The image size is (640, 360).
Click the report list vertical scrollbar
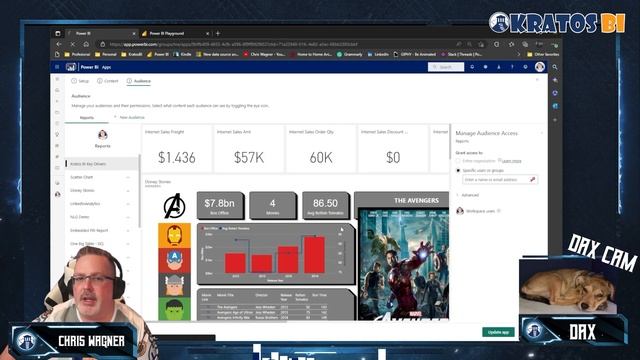coord(140,191)
